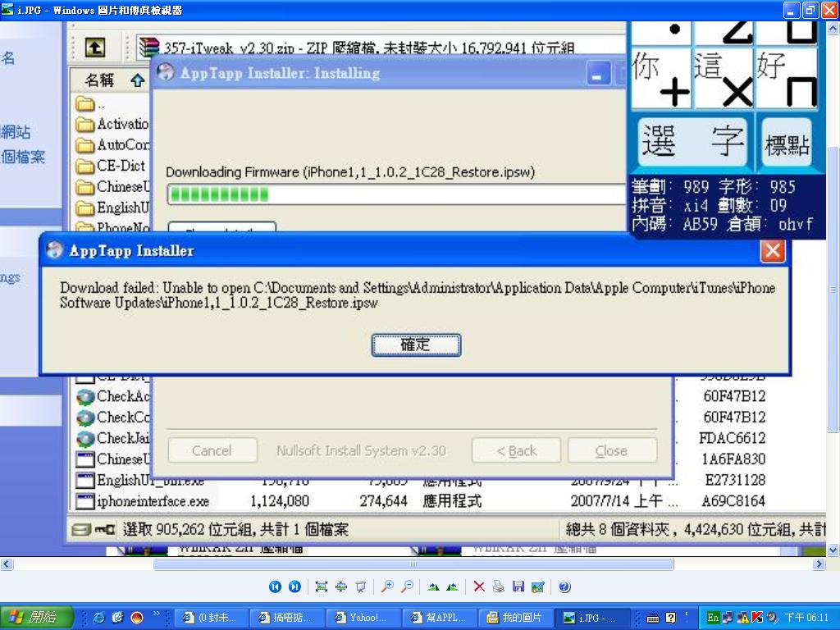
Task: Open viewer help
Action: pos(564,587)
